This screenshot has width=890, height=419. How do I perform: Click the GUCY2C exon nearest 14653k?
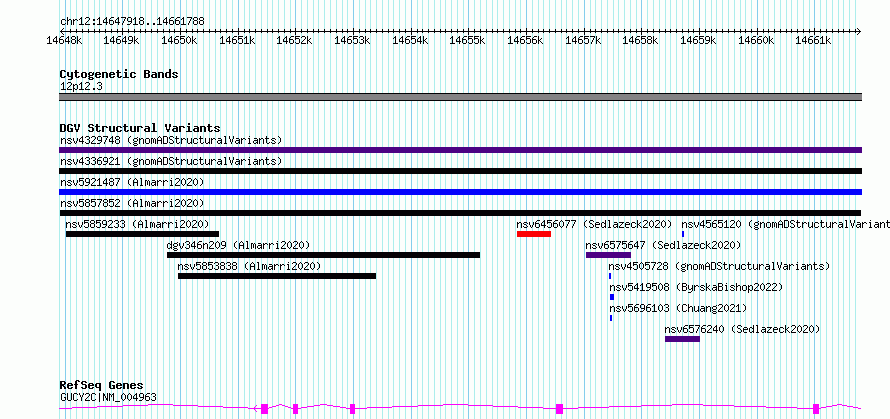[352, 408]
